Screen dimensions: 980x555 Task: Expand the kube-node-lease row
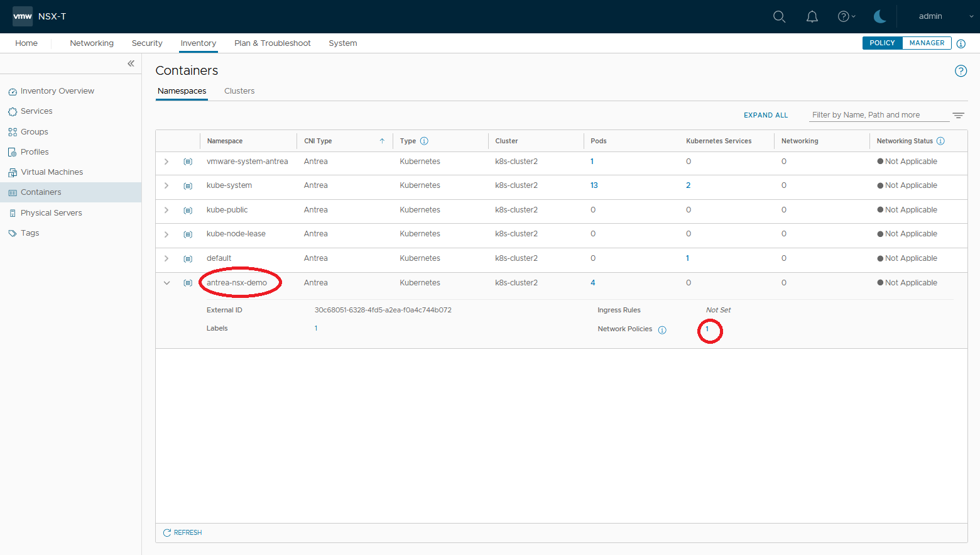[x=166, y=234]
